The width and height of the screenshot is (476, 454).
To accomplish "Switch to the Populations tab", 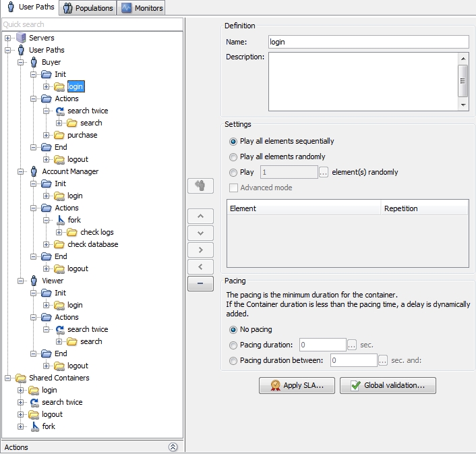I will click(x=88, y=8).
